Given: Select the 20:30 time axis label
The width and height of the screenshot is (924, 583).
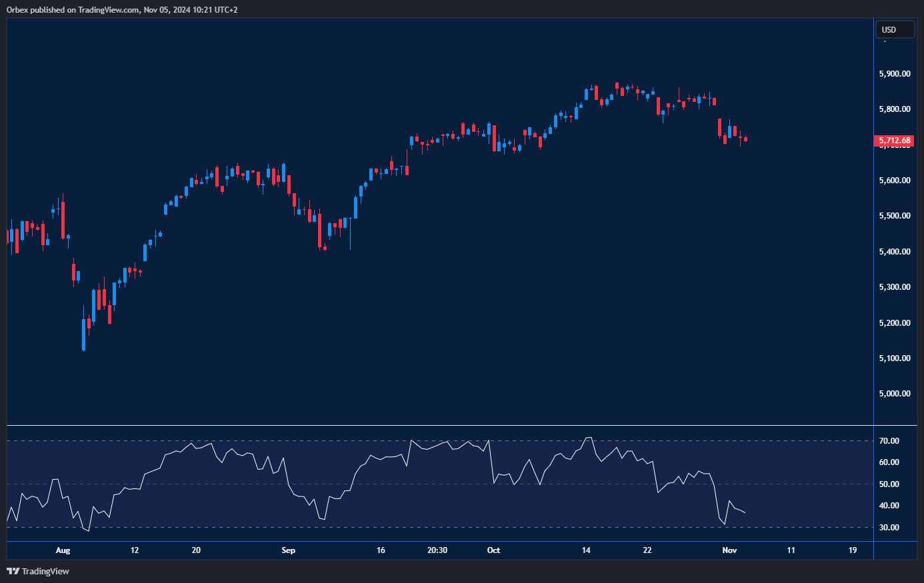Looking at the screenshot, I should point(437,550).
